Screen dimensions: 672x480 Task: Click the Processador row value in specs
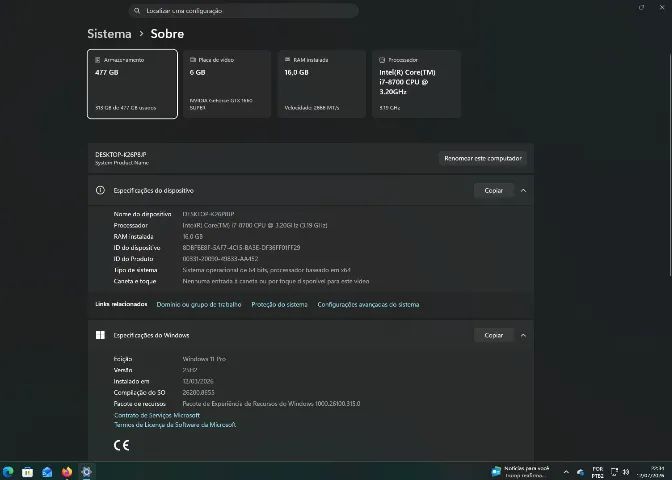(255, 225)
